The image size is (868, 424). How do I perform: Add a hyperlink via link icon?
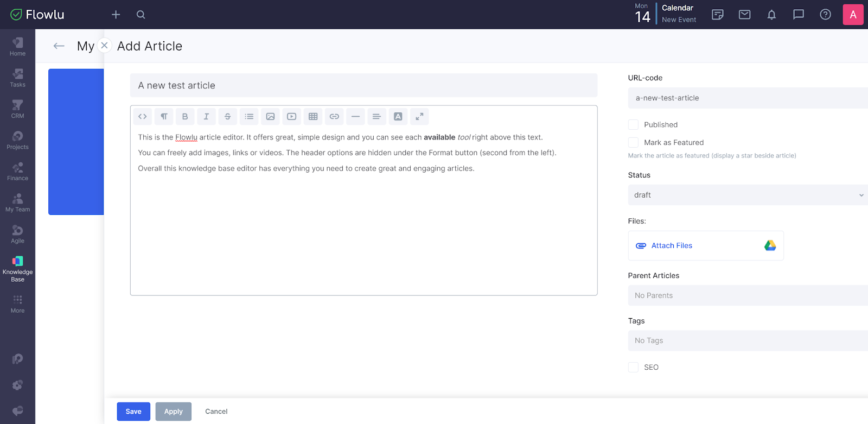334,117
